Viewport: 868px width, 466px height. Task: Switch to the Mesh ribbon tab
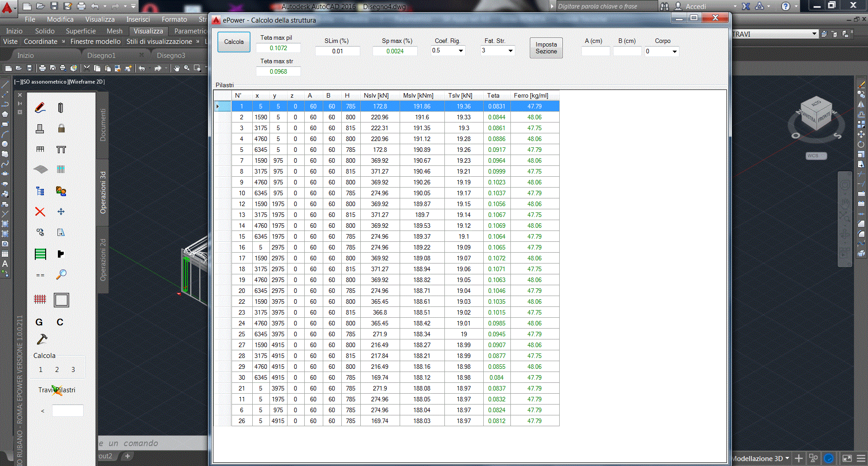pyautogui.click(x=114, y=31)
